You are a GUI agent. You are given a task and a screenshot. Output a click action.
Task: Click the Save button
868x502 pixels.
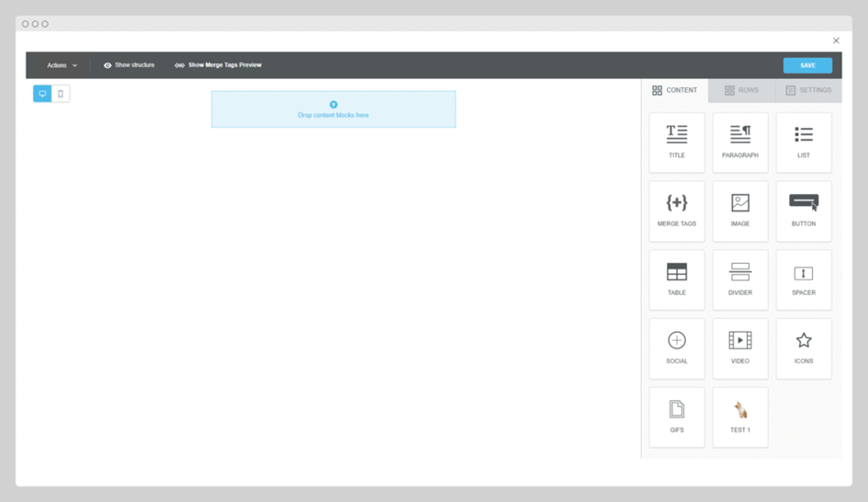807,65
